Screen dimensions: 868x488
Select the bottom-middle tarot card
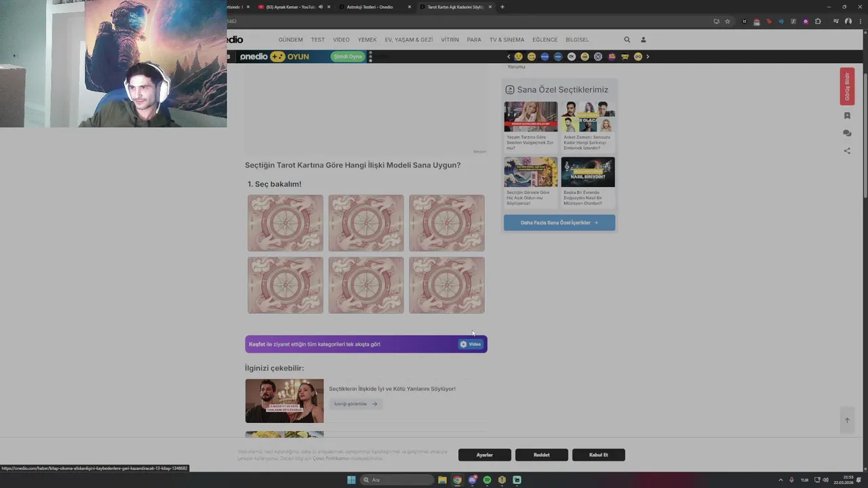366,285
